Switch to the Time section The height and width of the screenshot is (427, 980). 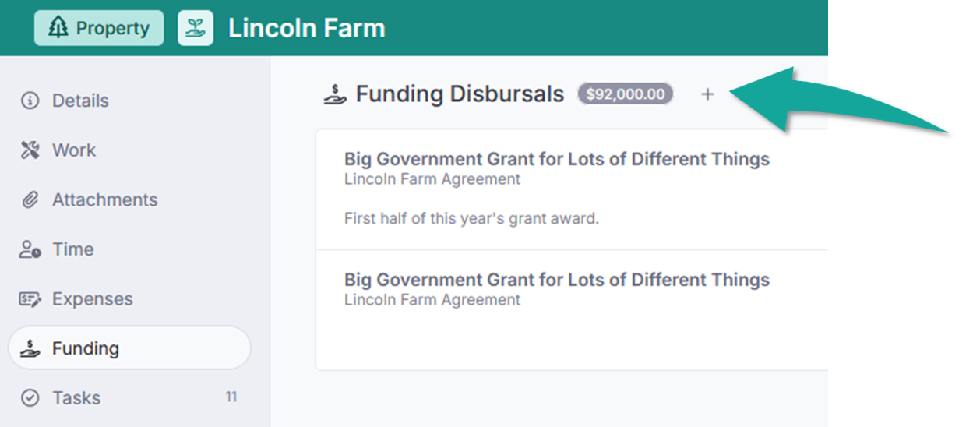pos(72,250)
